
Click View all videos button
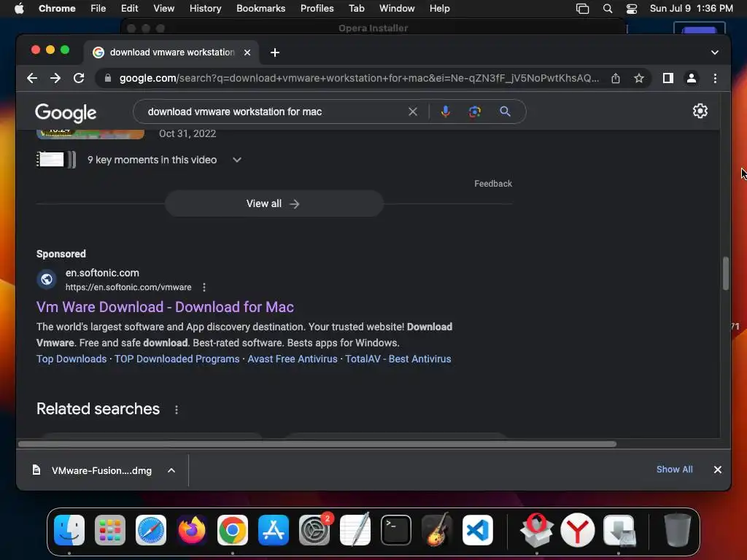(x=274, y=204)
